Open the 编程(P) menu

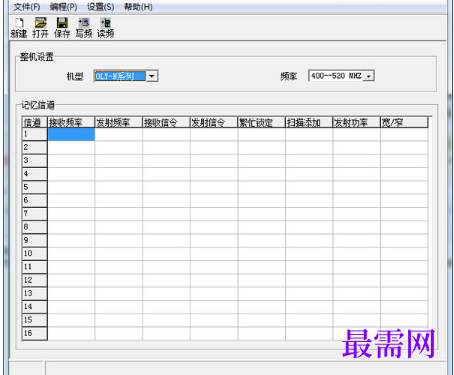click(63, 7)
